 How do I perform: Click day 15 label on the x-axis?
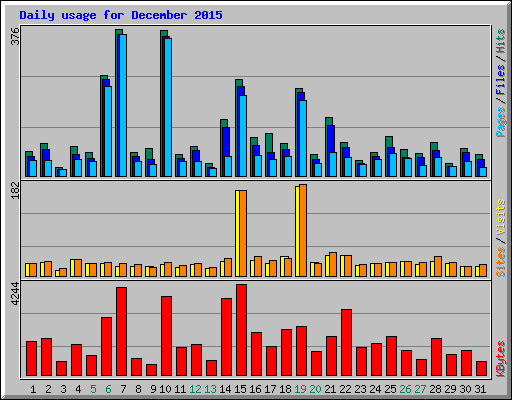(x=240, y=389)
